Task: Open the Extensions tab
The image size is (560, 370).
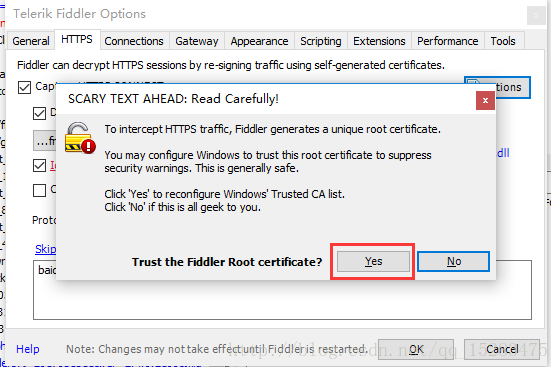Action: (x=379, y=41)
